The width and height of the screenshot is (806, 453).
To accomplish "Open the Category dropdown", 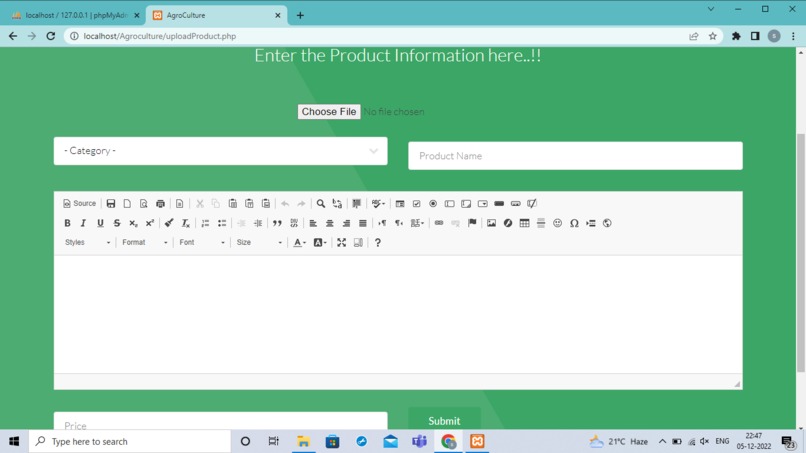I will tap(221, 151).
